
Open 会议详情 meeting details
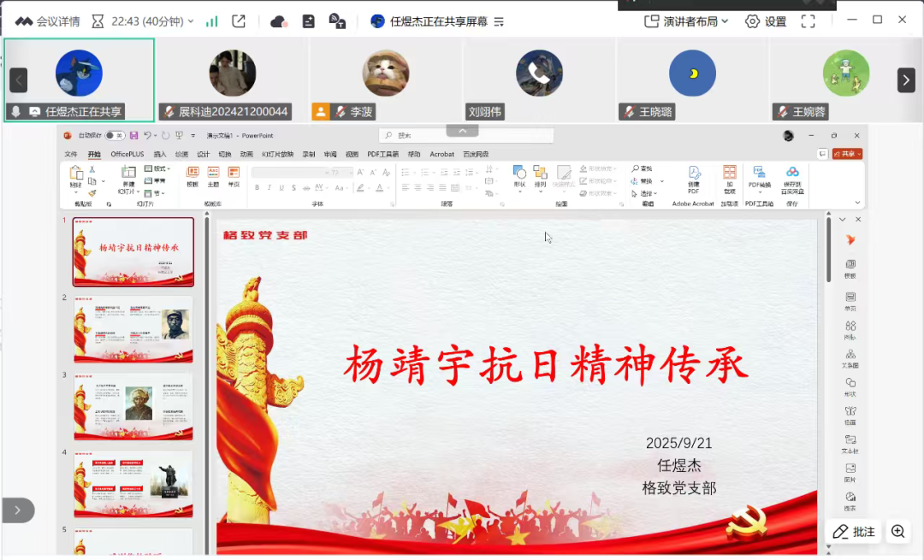(48, 21)
